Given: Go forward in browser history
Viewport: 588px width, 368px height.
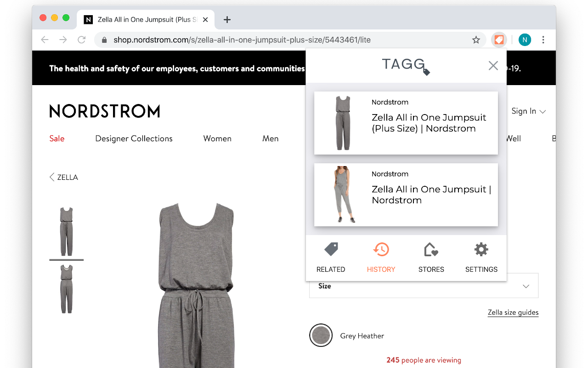Looking at the screenshot, I should [63, 40].
